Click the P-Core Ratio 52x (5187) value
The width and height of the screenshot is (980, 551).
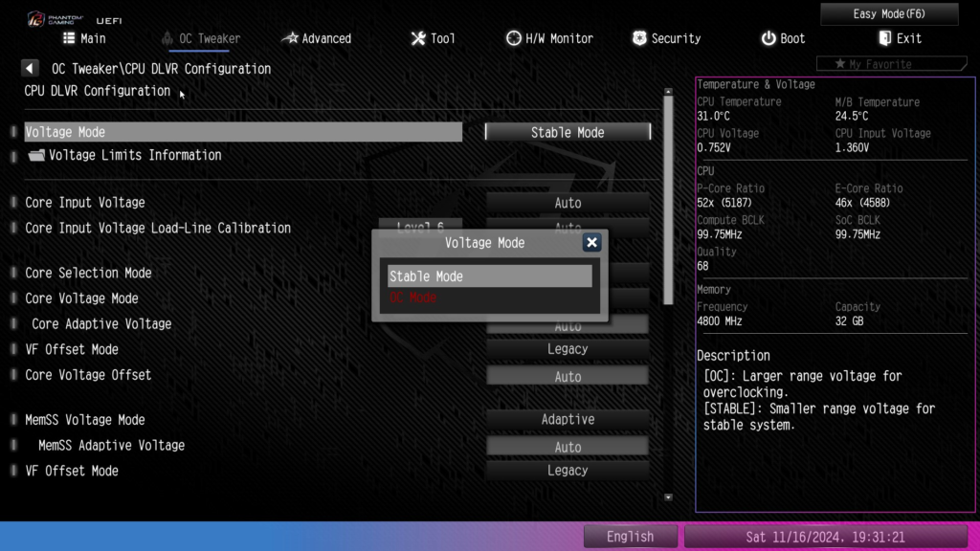(x=724, y=203)
